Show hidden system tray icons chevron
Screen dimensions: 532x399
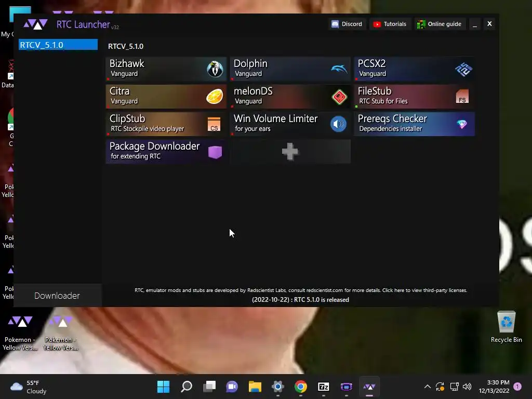428,387
